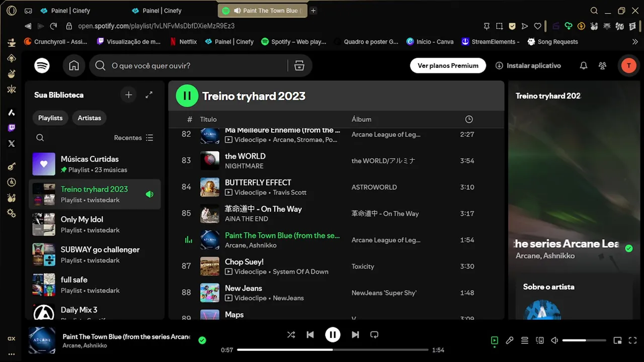
Task: Show more bookmarks chevron
Action: tap(635, 42)
